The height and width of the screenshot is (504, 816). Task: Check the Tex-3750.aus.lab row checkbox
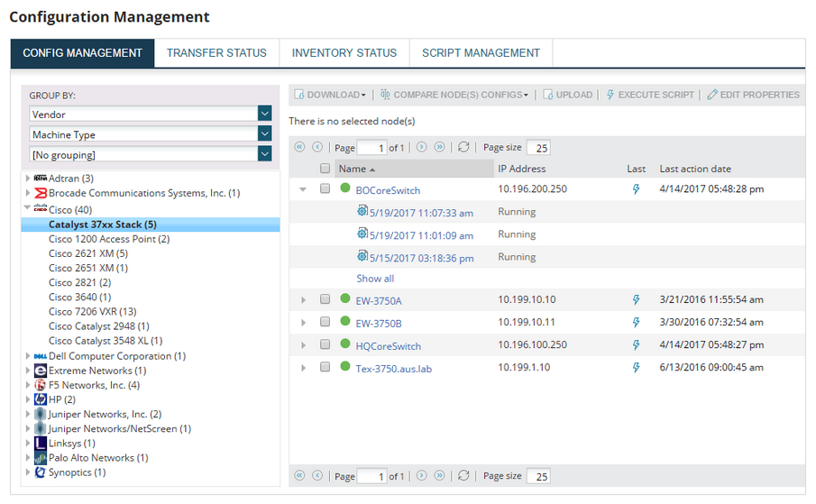click(x=325, y=367)
